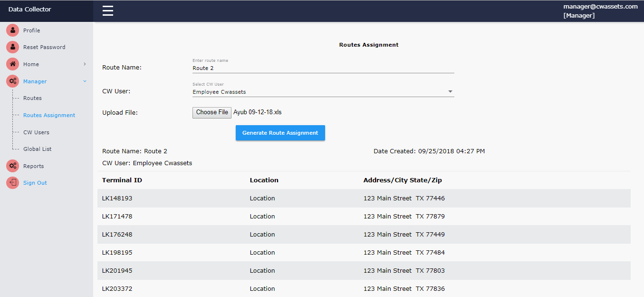
Task: Click Location cell in LK148193 row
Action: click(x=262, y=198)
